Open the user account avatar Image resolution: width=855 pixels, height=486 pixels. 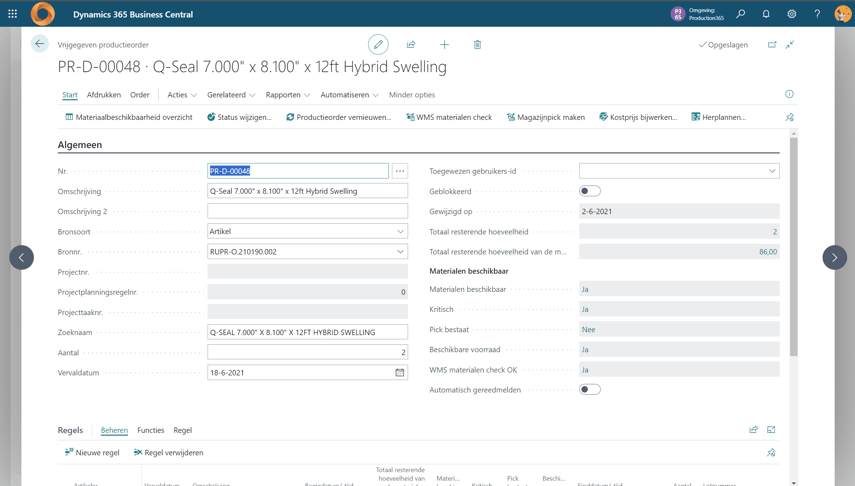[x=842, y=14]
